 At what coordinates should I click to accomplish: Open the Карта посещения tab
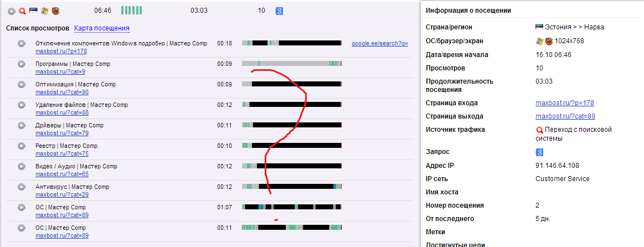102,28
